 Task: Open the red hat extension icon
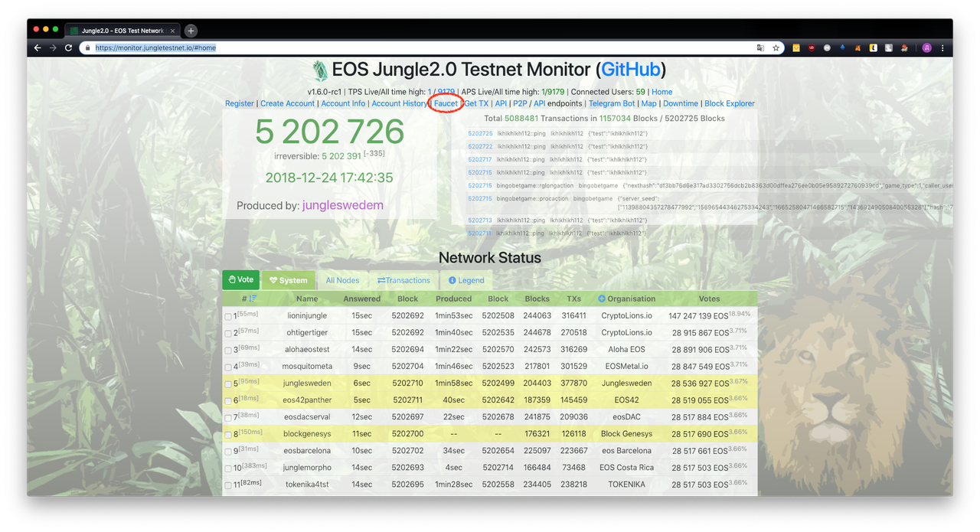coord(904,47)
